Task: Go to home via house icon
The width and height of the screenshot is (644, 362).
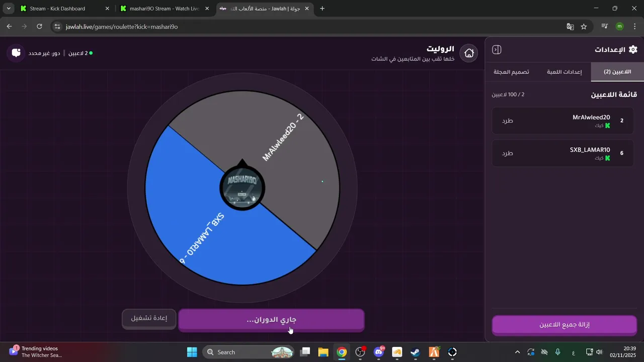Action: (469, 53)
